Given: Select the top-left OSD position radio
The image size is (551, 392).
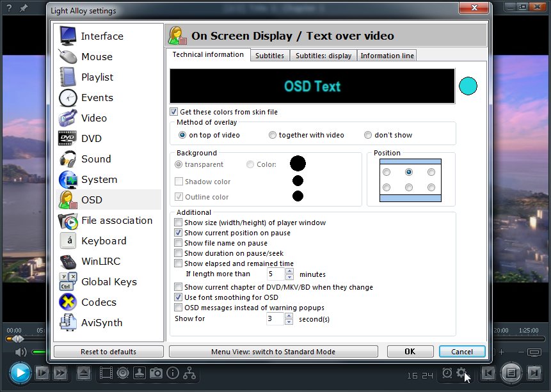Looking at the screenshot, I should [x=387, y=172].
